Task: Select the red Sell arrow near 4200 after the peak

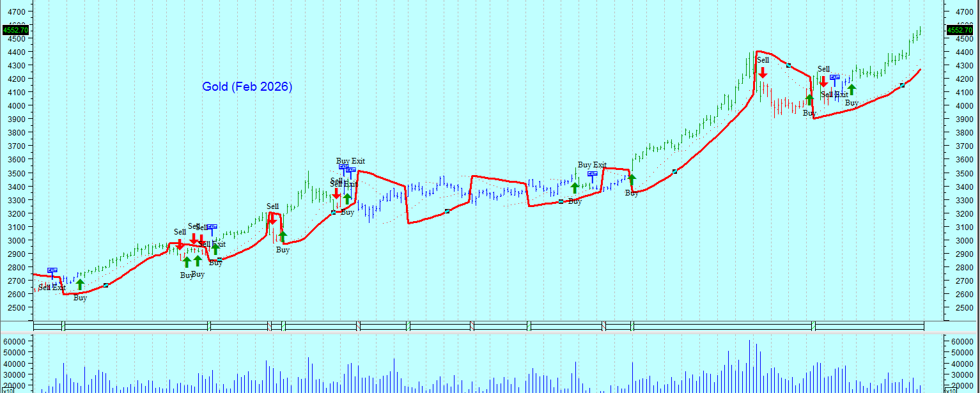Action: click(823, 81)
